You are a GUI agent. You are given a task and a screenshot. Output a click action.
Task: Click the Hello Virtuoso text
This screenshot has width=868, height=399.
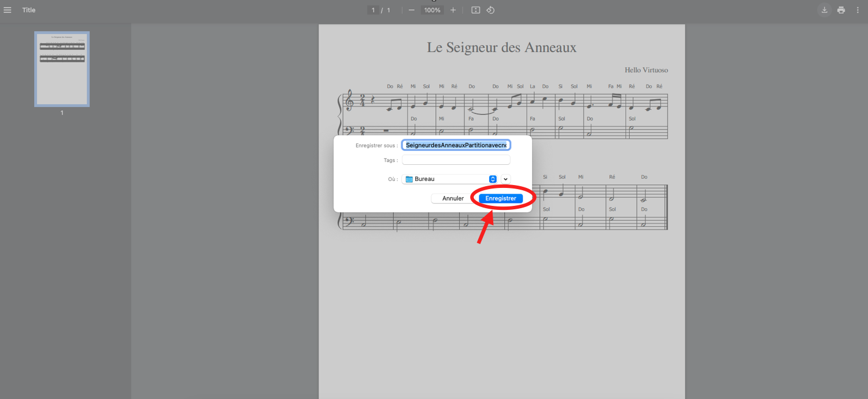click(x=646, y=70)
